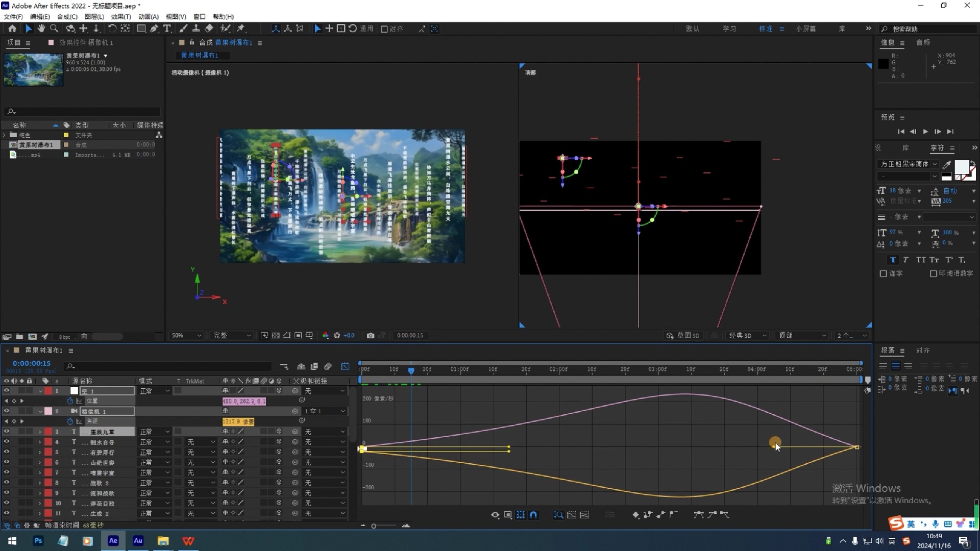Image resolution: width=980 pixels, height=551 pixels.
Task: Toggle visibility of the 摄像机 1 layer
Action: [x=7, y=411]
